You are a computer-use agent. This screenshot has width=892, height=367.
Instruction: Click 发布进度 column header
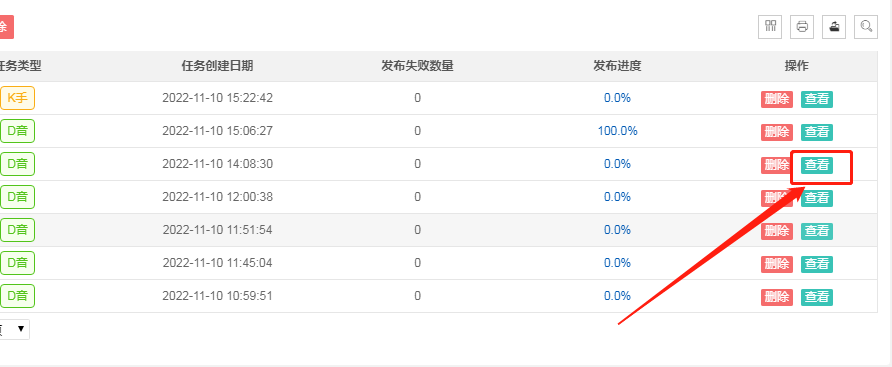tap(617, 66)
